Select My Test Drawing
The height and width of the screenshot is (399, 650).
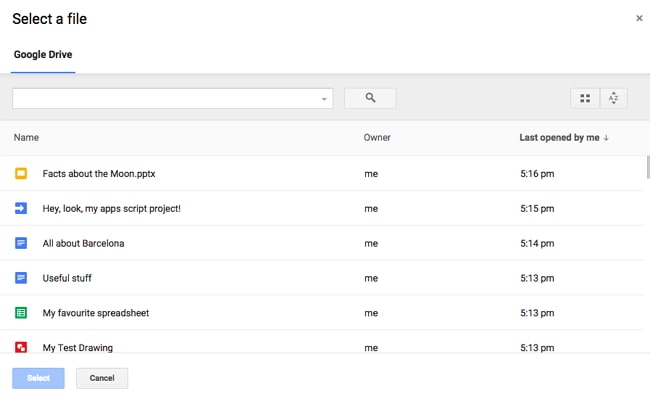coord(78,347)
